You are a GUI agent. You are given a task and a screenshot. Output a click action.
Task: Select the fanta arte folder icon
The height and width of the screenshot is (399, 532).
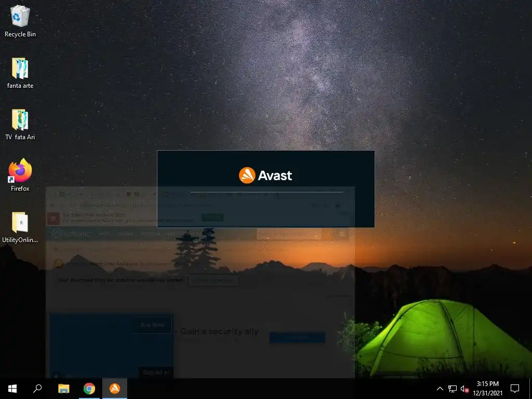point(20,73)
